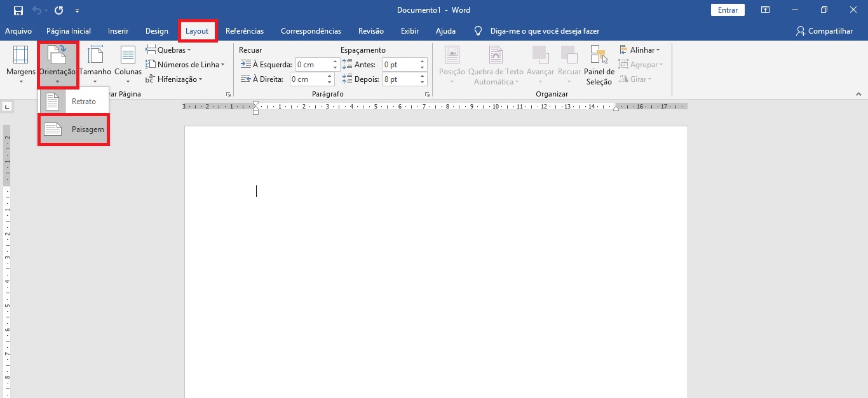The image size is (868, 398).
Task: Click the Entrar sign-in button
Action: tap(728, 10)
